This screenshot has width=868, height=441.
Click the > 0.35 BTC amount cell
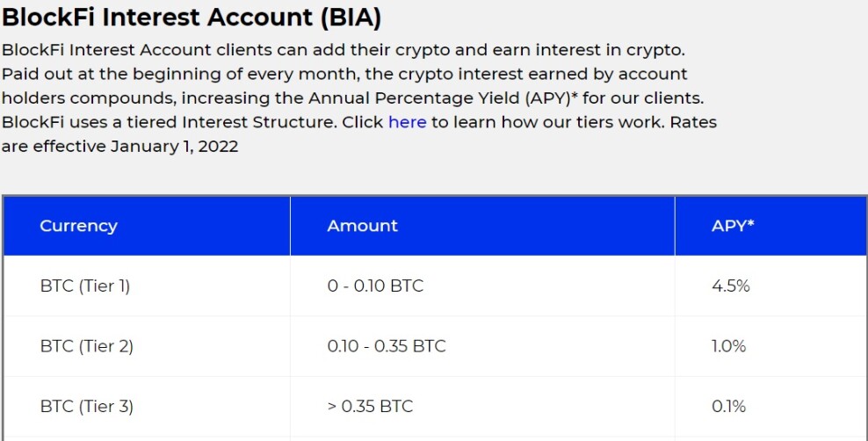482,407
